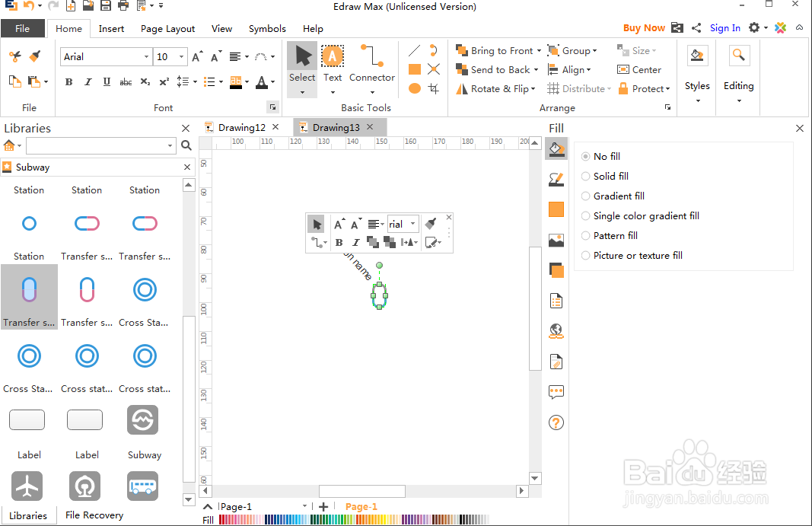The height and width of the screenshot is (526, 812).
Task: Click the Buy Now link
Action: (x=644, y=28)
